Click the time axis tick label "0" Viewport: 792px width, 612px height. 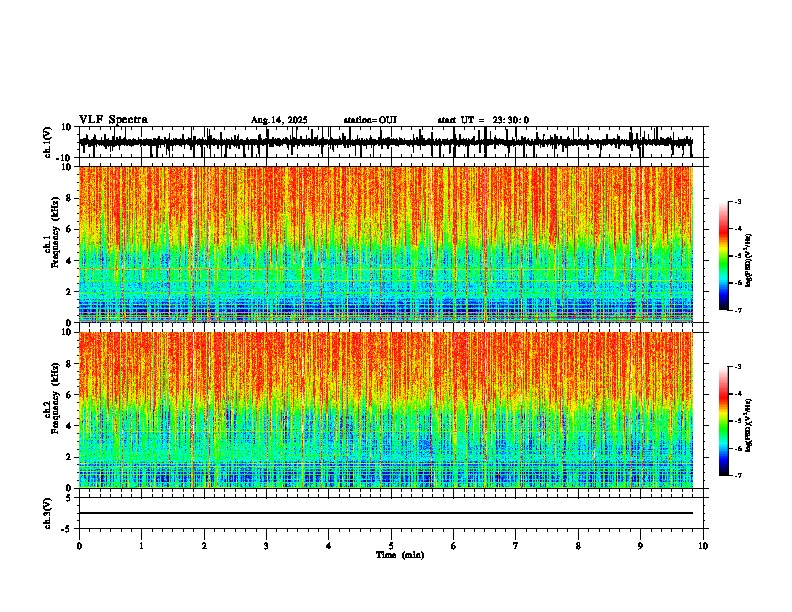pos(79,546)
